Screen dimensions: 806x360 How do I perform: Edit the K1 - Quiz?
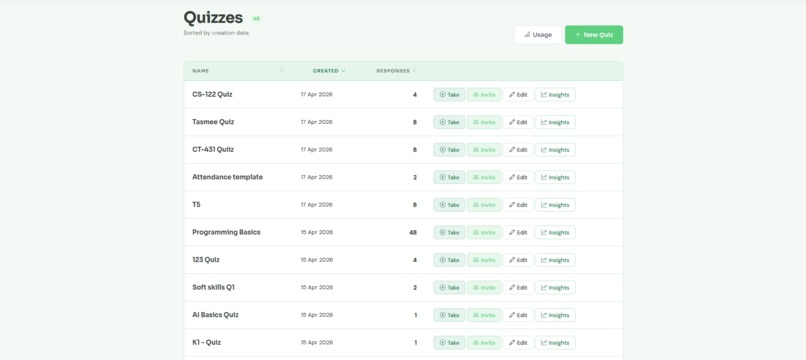(x=518, y=343)
